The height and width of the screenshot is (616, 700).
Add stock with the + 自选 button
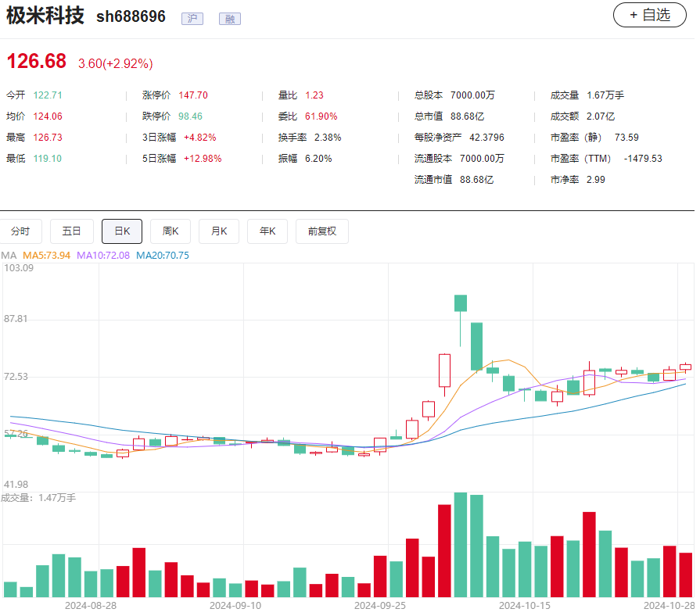(650, 15)
